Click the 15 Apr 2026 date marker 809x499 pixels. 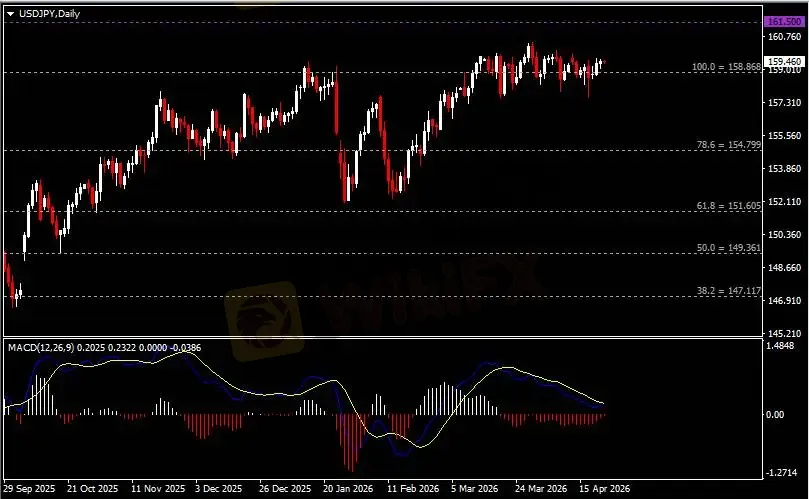pyautogui.click(x=603, y=490)
